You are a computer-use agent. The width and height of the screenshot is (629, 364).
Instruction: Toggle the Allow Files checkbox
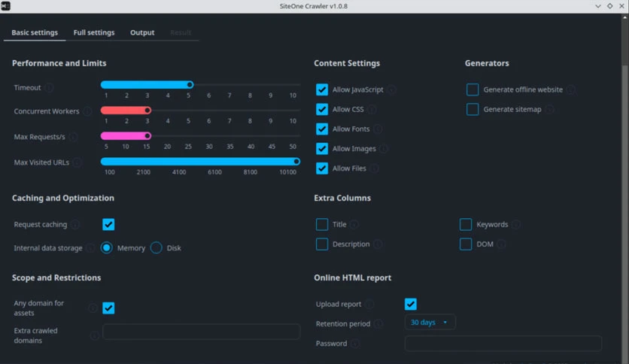click(x=322, y=168)
